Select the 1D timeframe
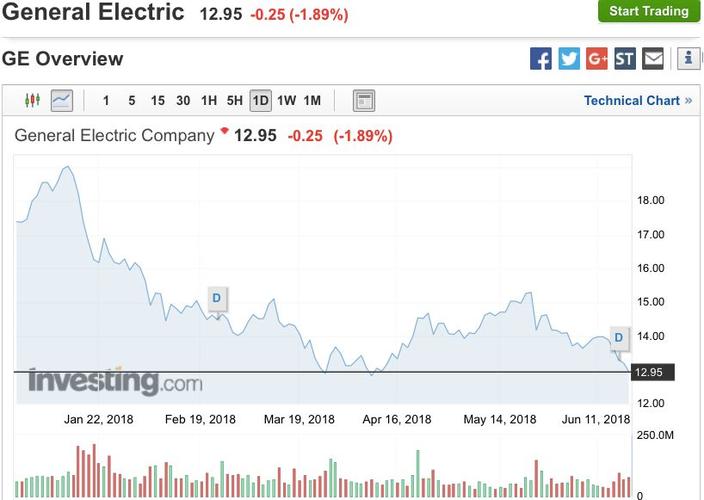The image size is (704, 500). click(x=260, y=100)
